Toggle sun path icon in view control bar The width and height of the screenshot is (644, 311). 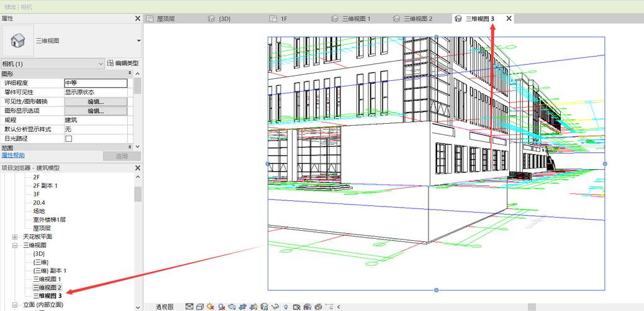tap(211, 307)
